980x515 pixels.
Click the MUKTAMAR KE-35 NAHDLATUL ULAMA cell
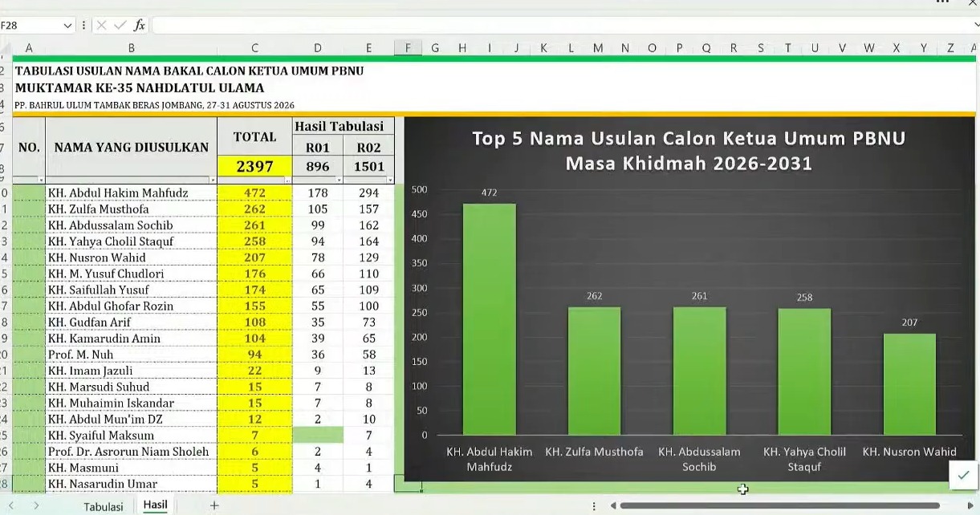tap(140, 87)
